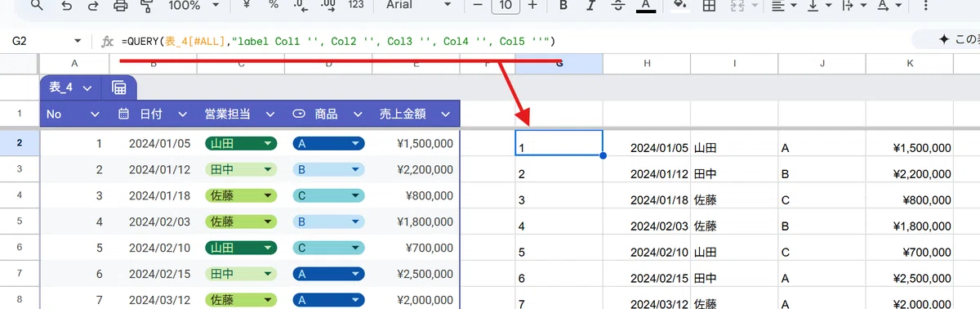Click cell with ¥2,200,000 in column K
The width and height of the screenshot is (980, 309).
910,169
